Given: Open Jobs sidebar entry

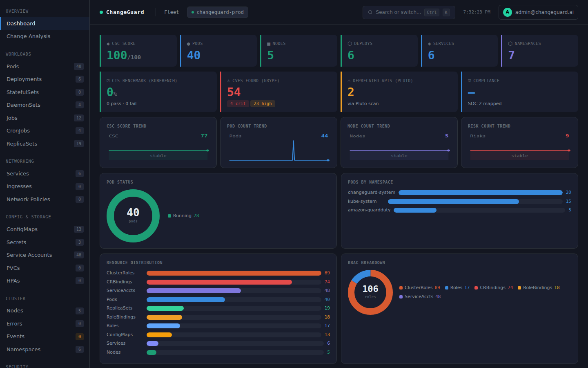Looking at the screenshot, I should (45, 118).
